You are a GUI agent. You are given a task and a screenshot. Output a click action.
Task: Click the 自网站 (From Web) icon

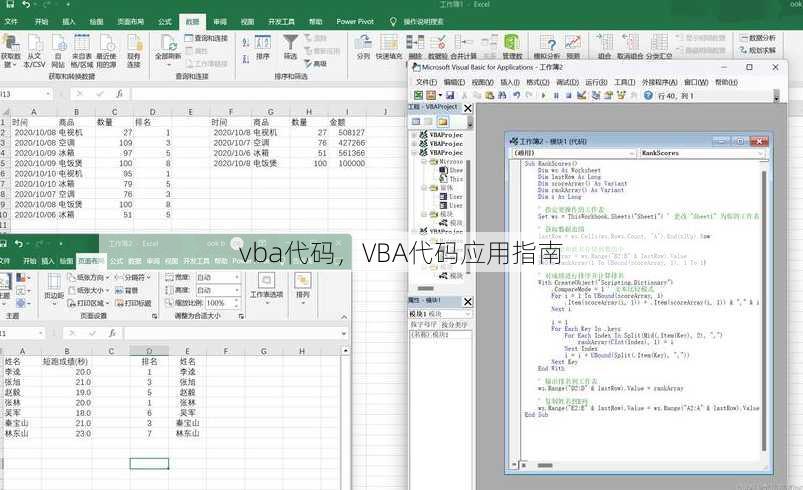pyautogui.click(x=58, y=51)
